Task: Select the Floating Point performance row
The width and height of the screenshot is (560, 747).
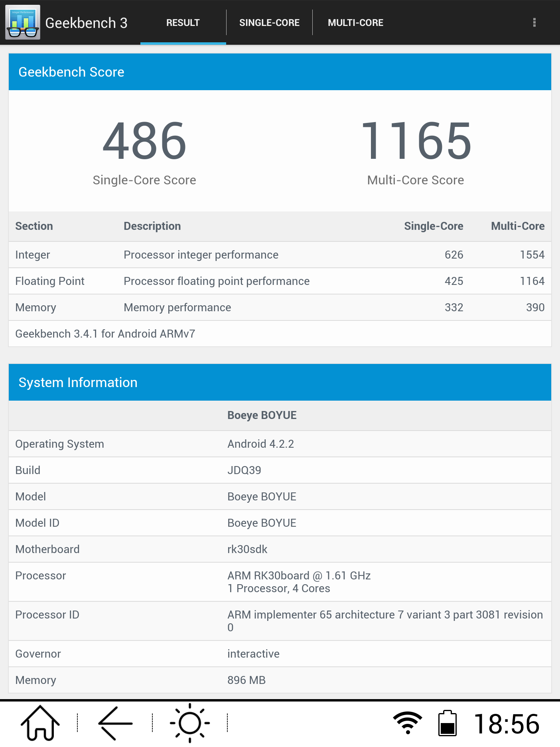Action: 280,281
